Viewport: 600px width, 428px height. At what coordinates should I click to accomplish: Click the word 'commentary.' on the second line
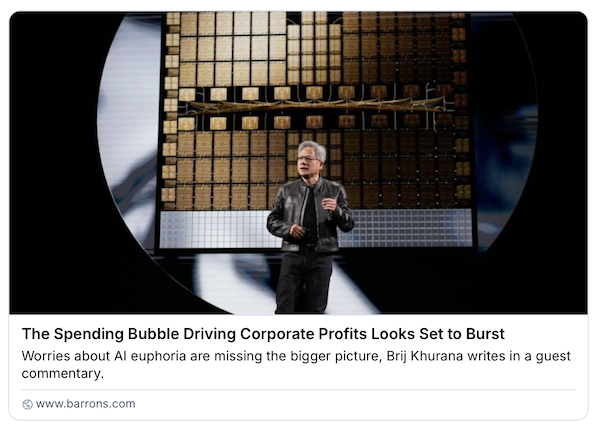[x=63, y=373]
